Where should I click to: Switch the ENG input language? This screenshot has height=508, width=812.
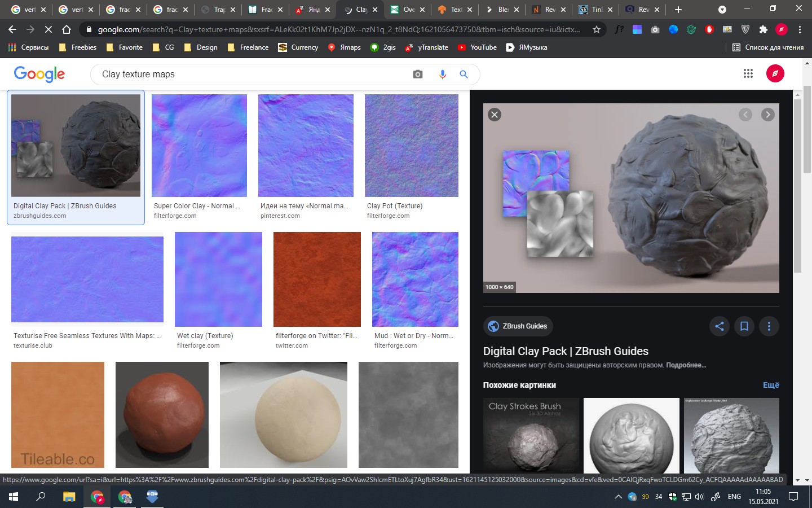tap(734, 497)
